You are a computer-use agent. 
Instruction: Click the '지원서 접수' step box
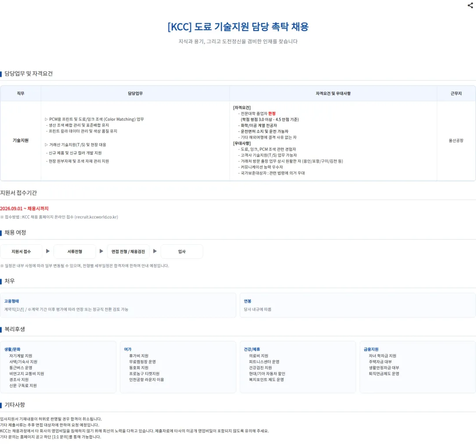click(x=21, y=251)
